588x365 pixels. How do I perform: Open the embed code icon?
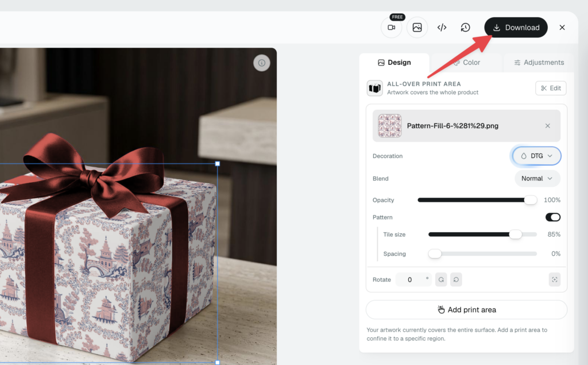pos(442,28)
